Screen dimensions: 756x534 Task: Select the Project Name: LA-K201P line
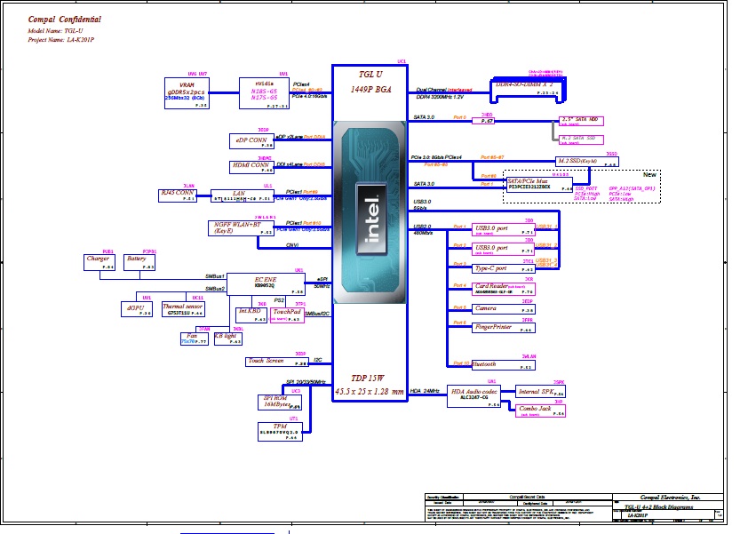click(x=60, y=40)
